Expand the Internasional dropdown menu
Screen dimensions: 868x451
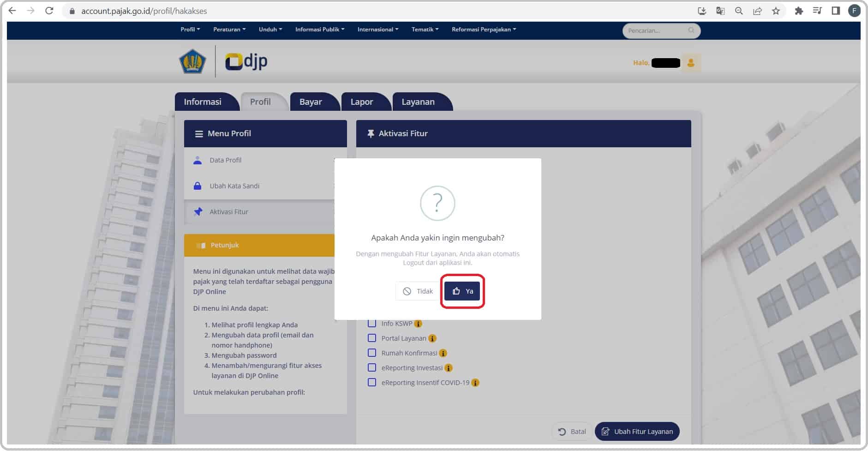378,30
